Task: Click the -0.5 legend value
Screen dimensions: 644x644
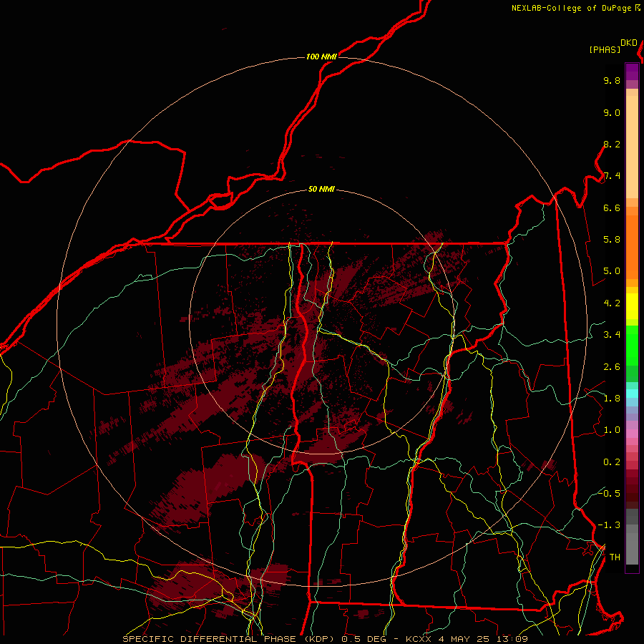Action: point(609,494)
